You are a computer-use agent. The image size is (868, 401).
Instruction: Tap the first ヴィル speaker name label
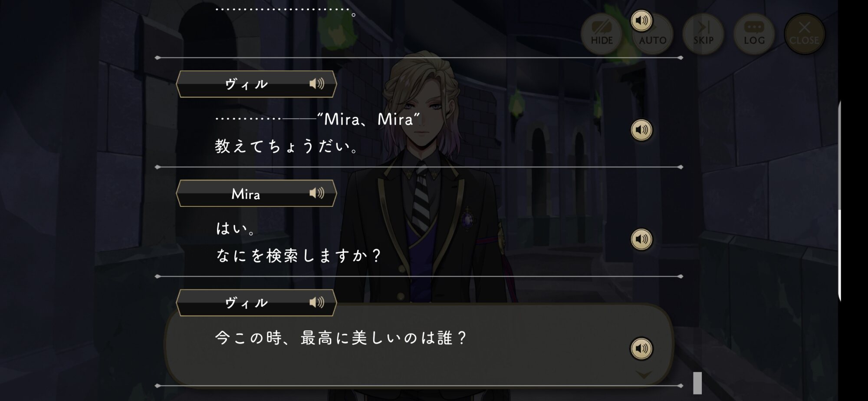pyautogui.click(x=246, y=84)
